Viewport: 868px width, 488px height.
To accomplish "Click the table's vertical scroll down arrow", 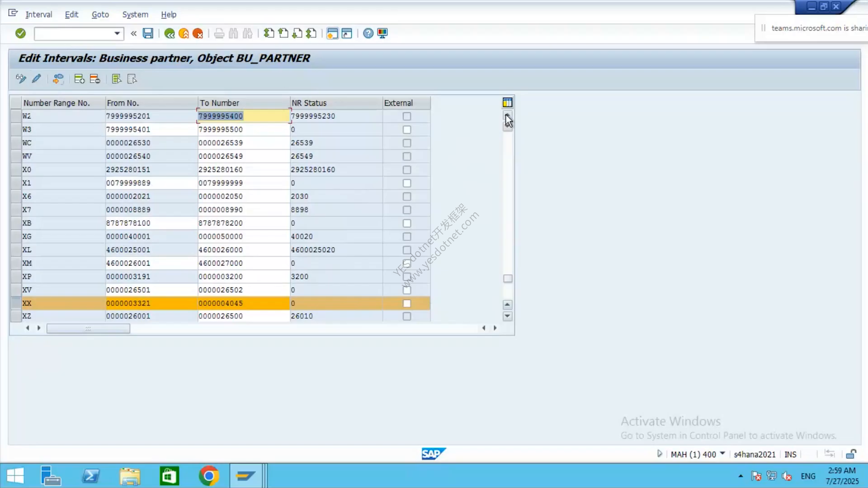I will (507, 316).
